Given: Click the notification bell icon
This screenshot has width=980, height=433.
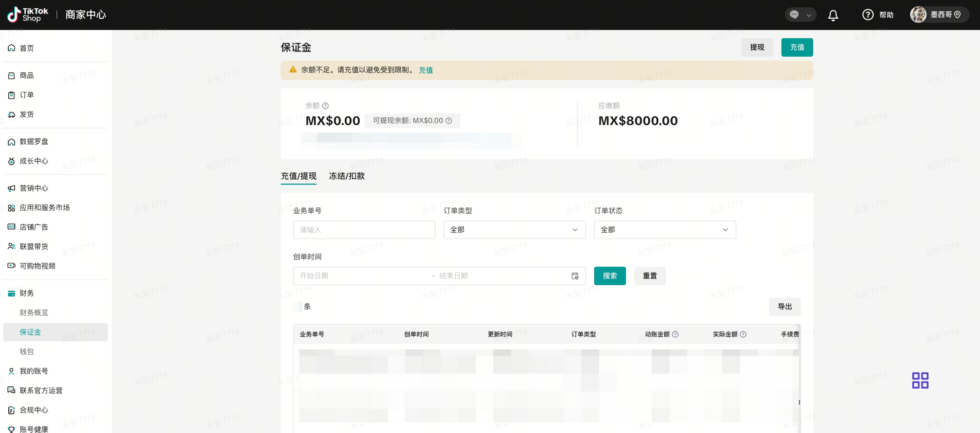Looking at the screenshot, I should (833, 15).
